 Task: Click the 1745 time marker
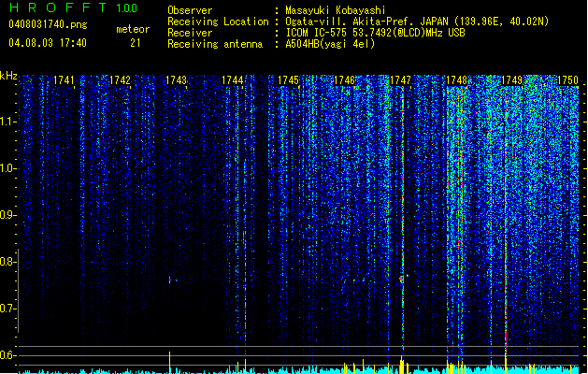[x=288, y=80]
